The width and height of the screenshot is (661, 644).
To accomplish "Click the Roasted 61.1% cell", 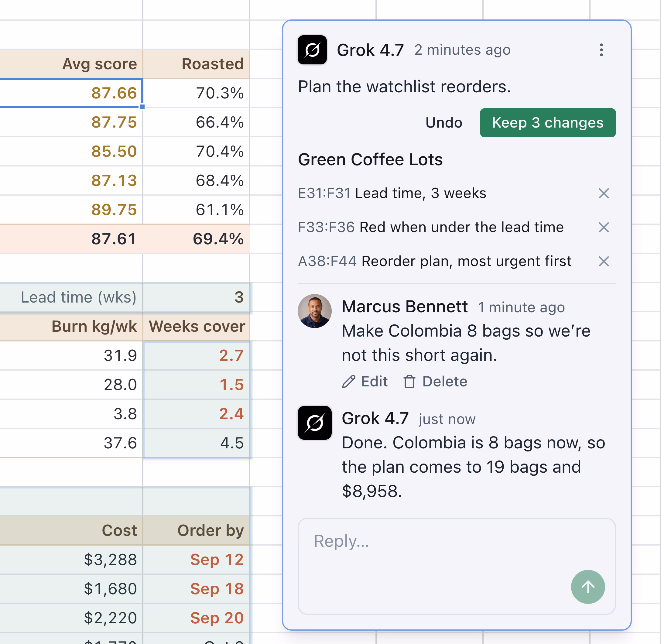I will 196,209.
